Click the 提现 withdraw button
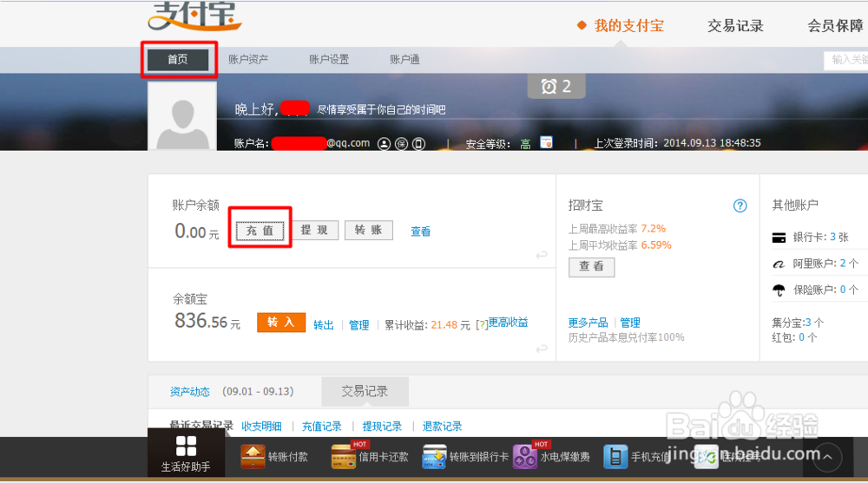This screenshot has width=868, height=483. point(314,230)
